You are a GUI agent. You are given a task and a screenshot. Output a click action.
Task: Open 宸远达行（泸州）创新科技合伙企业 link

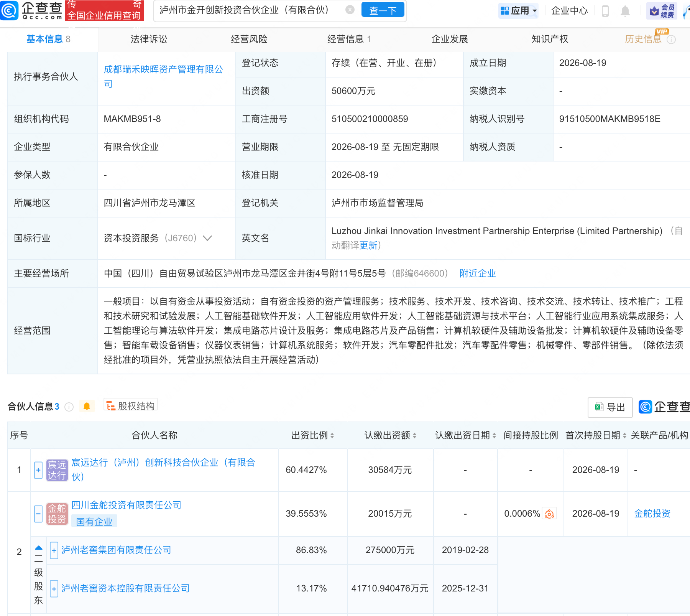[x=163, y=470]
